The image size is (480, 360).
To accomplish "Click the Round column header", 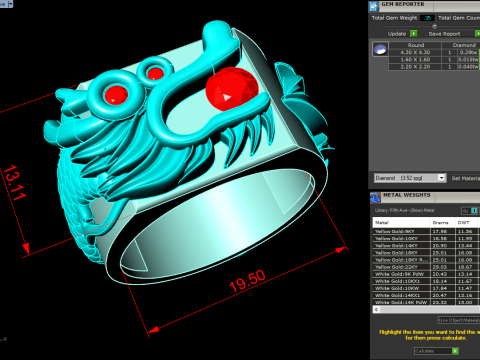I will [416, 45].
